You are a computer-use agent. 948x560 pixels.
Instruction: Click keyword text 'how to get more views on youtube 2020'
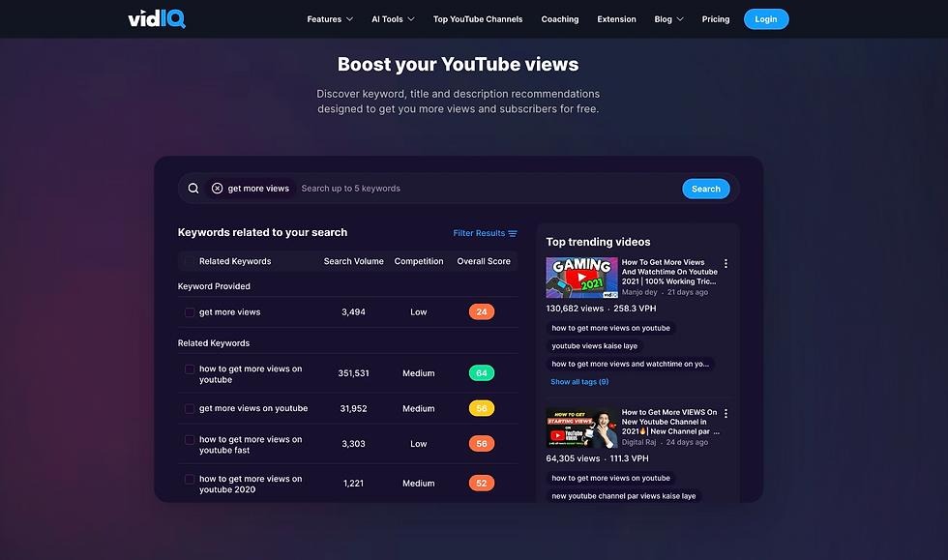251,484
